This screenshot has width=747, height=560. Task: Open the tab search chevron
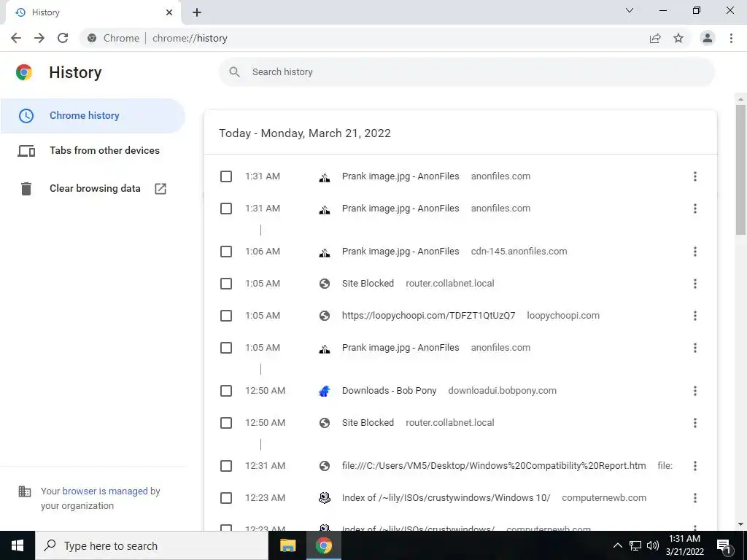coord(630,10)
